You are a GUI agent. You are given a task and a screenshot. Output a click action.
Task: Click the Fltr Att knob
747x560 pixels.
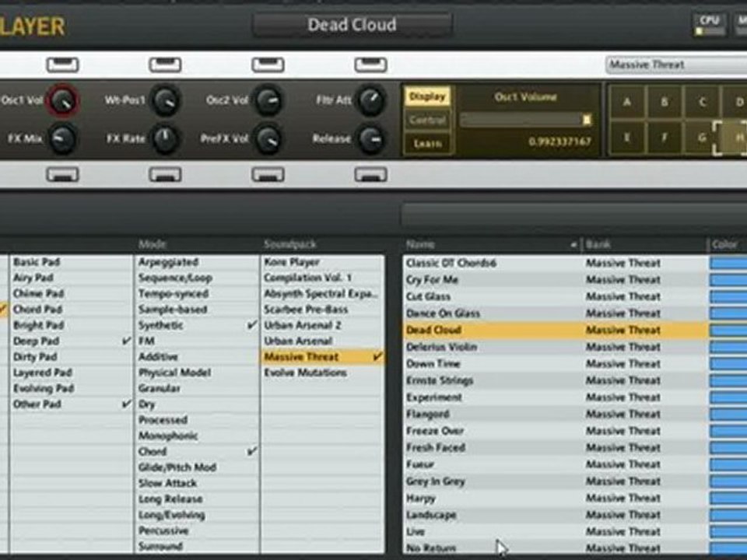pyautogui.click(x=371, y=100)
